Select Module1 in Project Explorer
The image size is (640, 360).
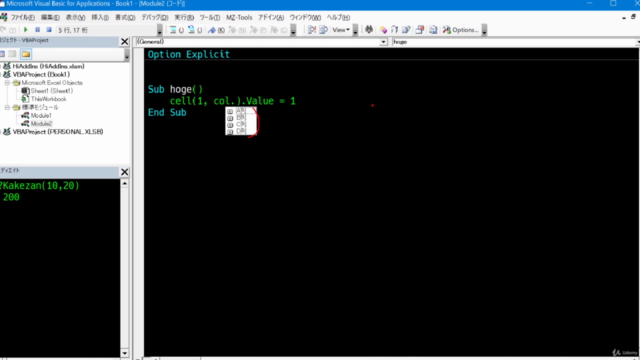click(x=41, y=116)
